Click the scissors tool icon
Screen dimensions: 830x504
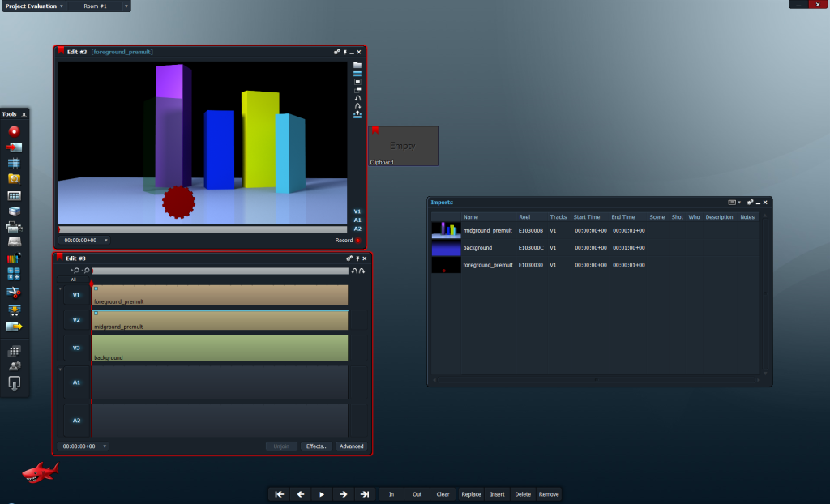15,293
